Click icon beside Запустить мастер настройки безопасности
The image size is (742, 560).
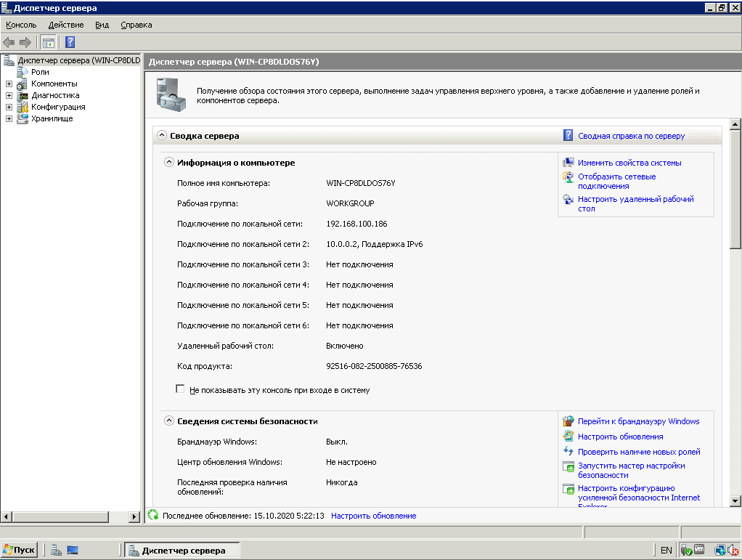(x=568, y=467)
